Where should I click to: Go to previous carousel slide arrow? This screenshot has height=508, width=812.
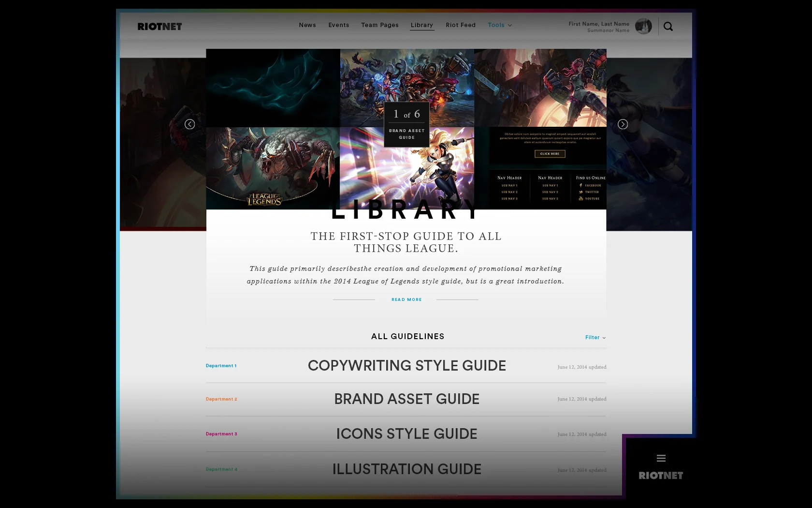[190, 124]
